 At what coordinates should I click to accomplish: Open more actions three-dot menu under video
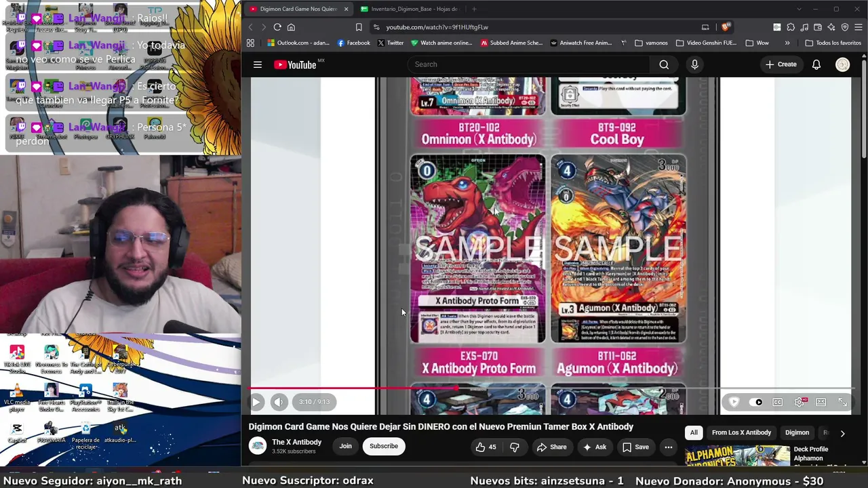coord(669,447)
